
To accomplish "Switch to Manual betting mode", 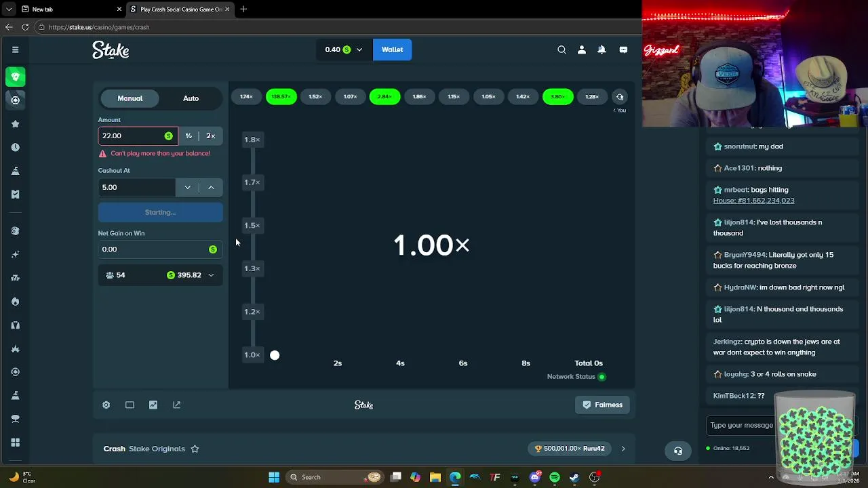I will point(130,98).
